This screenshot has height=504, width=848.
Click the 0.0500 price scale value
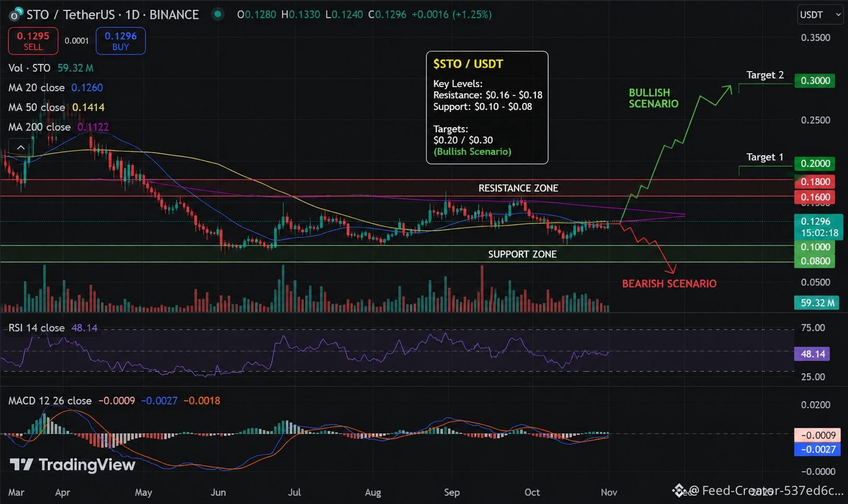pos(816,282)
